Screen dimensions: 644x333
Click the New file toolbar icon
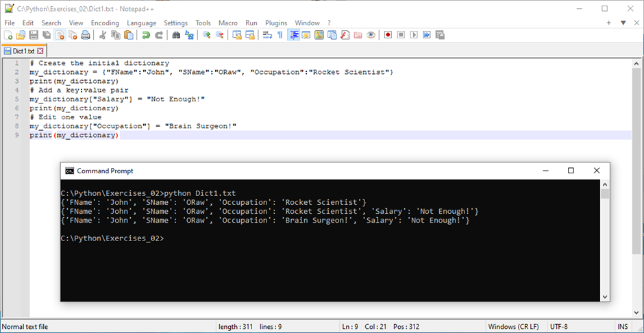pos(9,35)
